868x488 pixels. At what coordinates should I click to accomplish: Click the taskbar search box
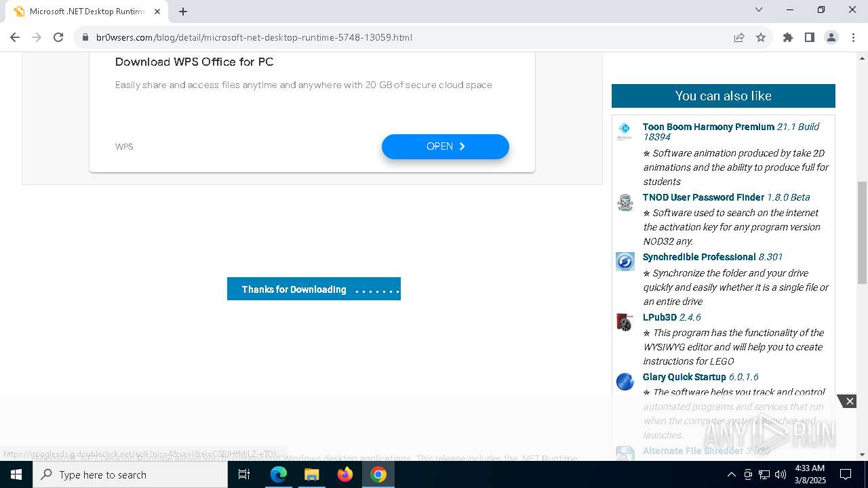click(130, 474)
